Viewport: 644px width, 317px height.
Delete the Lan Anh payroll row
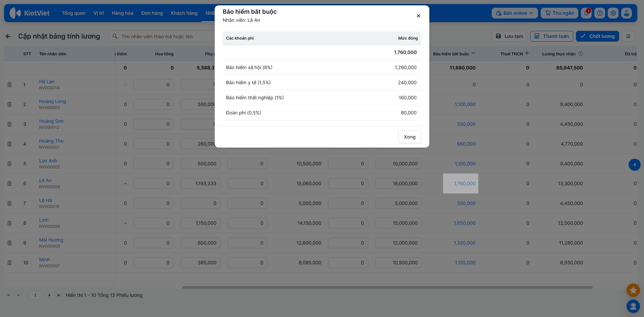[x=9, y=164]
